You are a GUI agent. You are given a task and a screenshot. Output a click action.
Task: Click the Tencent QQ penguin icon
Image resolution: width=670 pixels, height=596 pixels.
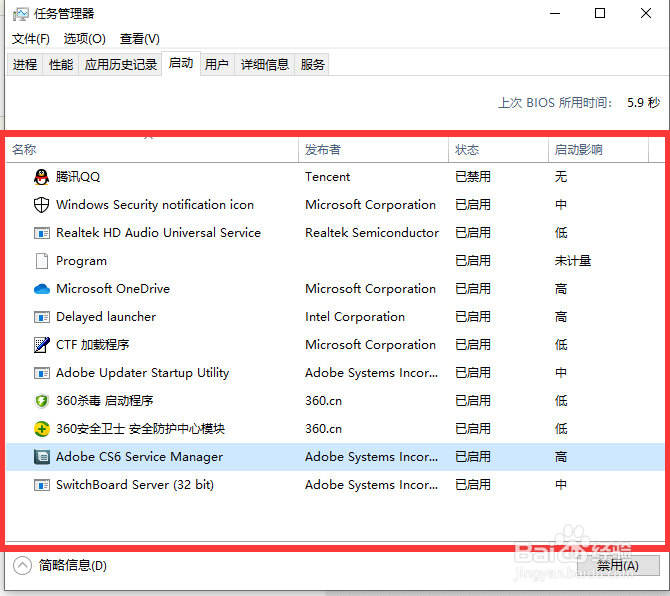click(41, 177)
